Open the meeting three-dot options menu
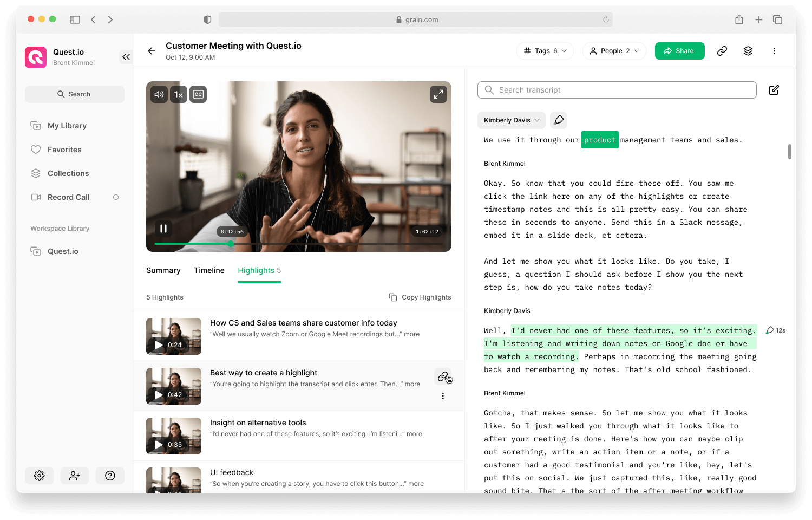 click(774, 51)
